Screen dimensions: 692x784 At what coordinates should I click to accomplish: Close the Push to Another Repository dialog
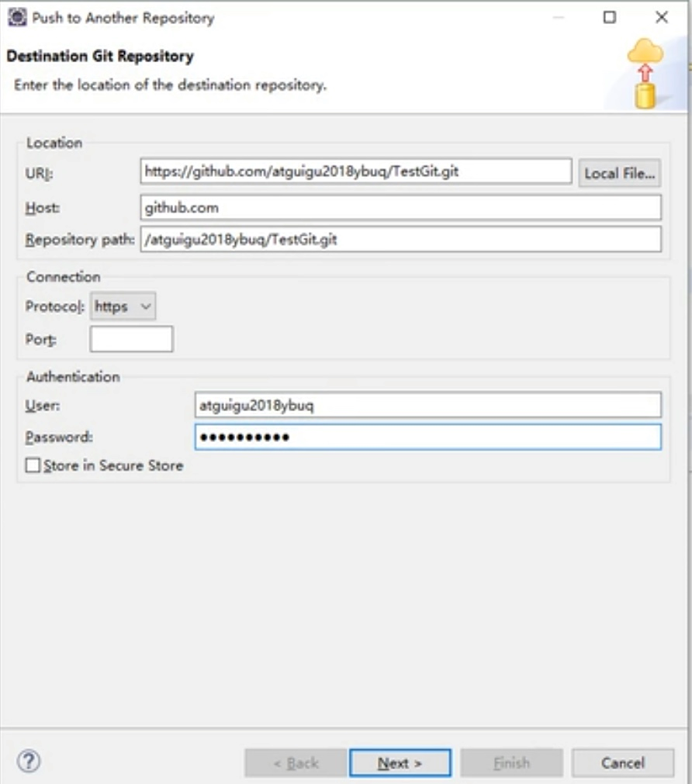[x=662, y=18]
